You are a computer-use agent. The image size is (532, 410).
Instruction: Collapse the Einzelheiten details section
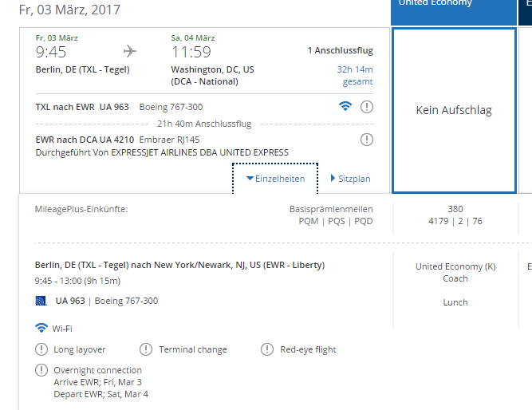275,179
